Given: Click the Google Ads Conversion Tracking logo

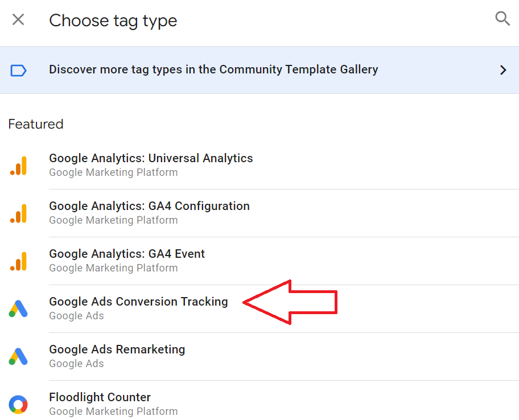Looking at the screenshot, I should 18,309.
